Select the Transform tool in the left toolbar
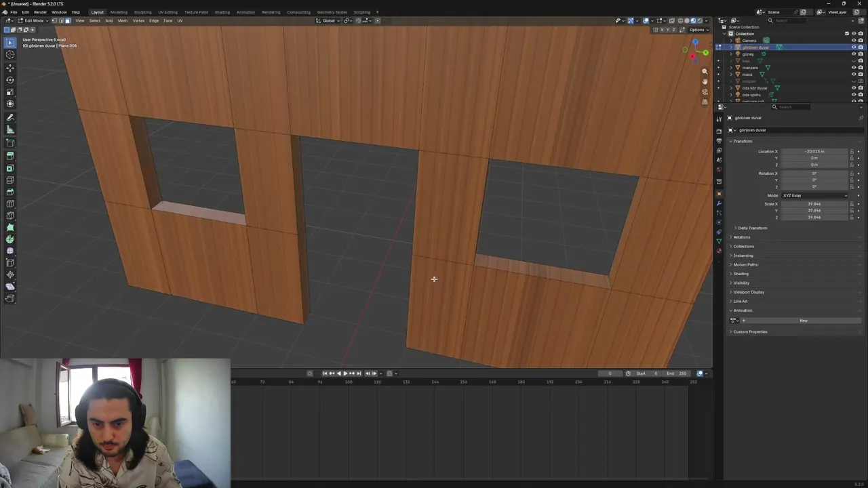The image size is (868, 488). point(10,104)
